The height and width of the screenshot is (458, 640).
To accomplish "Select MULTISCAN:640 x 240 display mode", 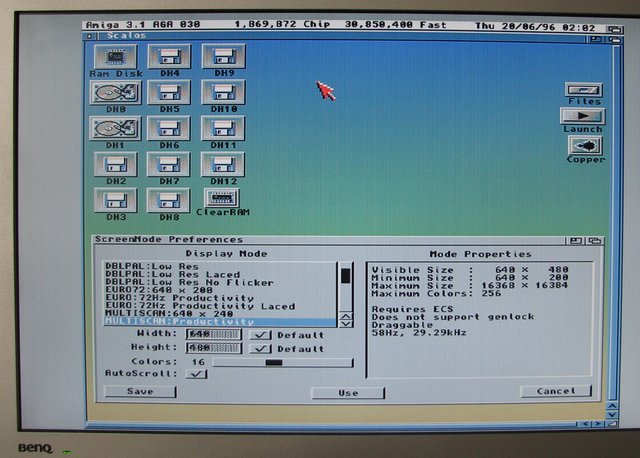I will (x=170, y=314).
